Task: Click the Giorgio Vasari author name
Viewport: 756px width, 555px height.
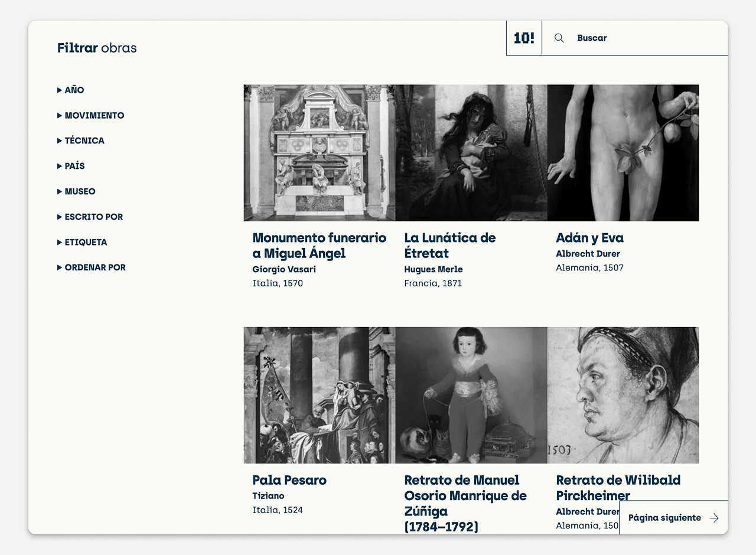Action: click(284, 269)
